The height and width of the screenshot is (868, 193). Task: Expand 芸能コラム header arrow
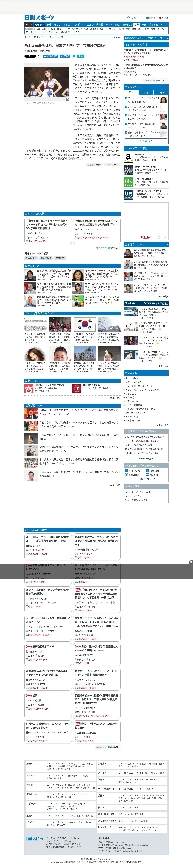tap(167, 373)
